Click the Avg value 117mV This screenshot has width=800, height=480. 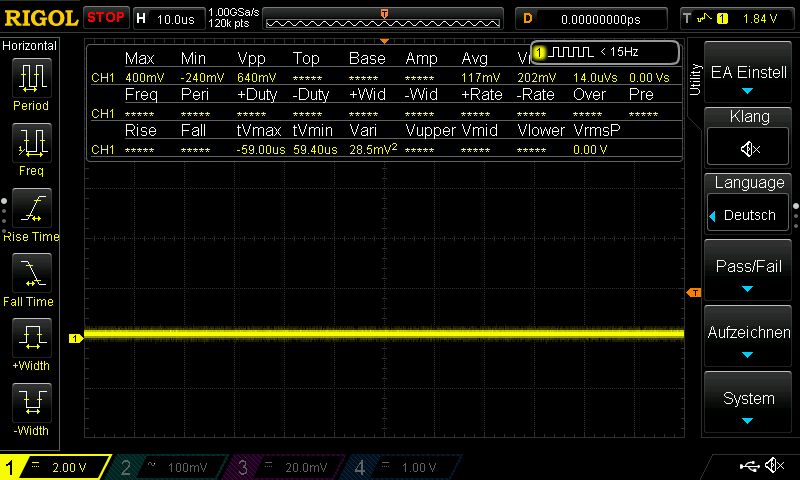pos(481,78)
